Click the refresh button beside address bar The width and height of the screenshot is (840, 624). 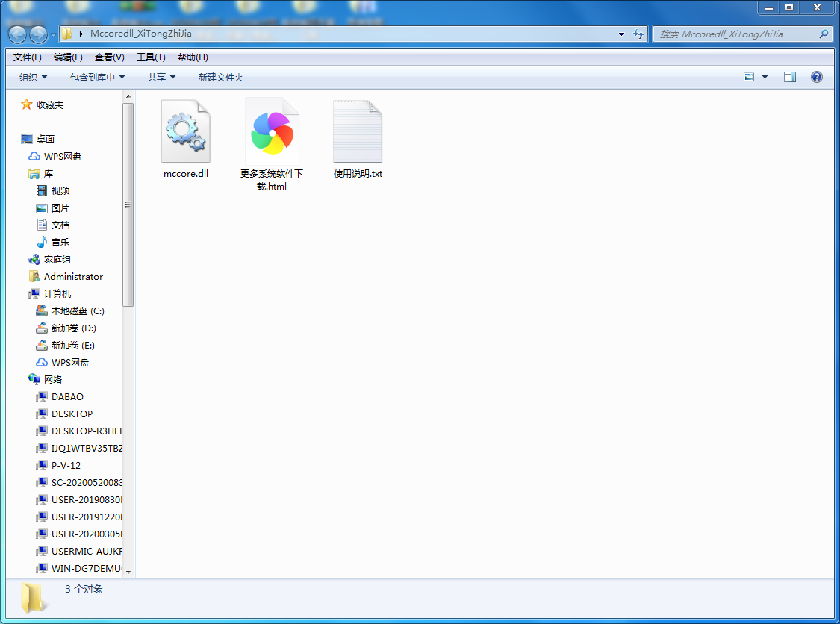tap(638, 34)
